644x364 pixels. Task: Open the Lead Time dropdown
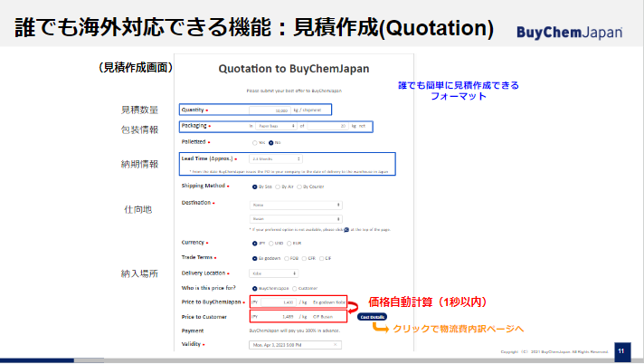(x=276, y=158)
